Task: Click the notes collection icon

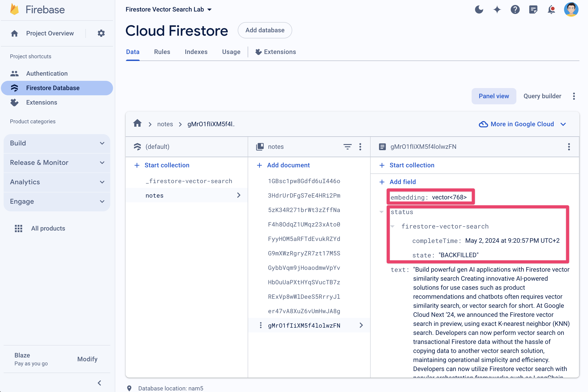Action: pos(260,147)
